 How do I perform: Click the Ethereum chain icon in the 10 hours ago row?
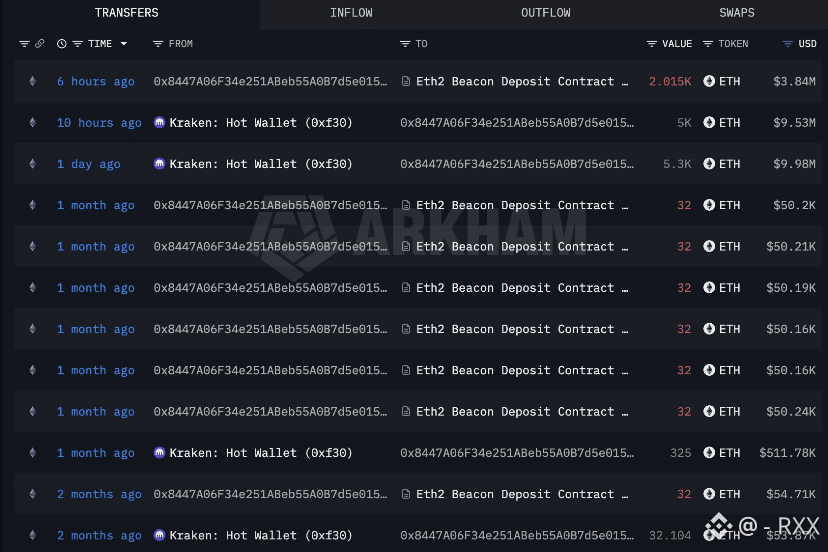pyautogui.click(x=33, y=123)
